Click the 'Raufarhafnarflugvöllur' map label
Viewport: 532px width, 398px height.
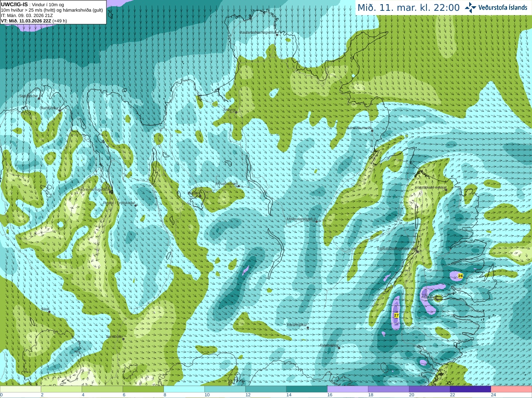(x=258, y=32)
